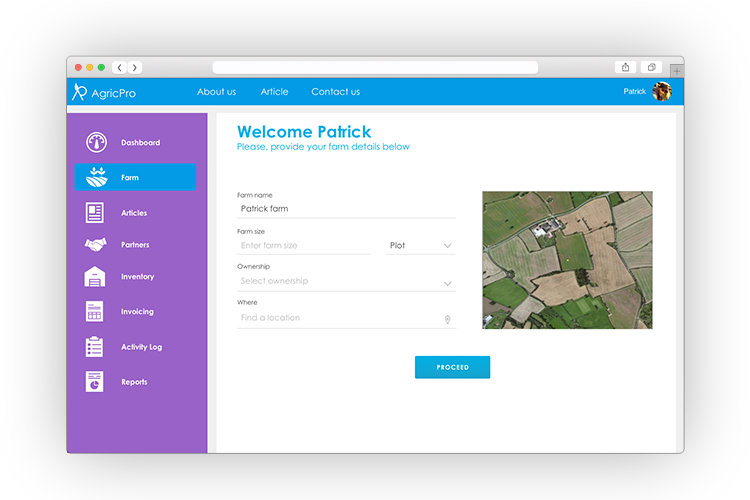Click 'Please, provide your farm details below' text
This screenshot has width=750, height=500.
pos(323,147)
